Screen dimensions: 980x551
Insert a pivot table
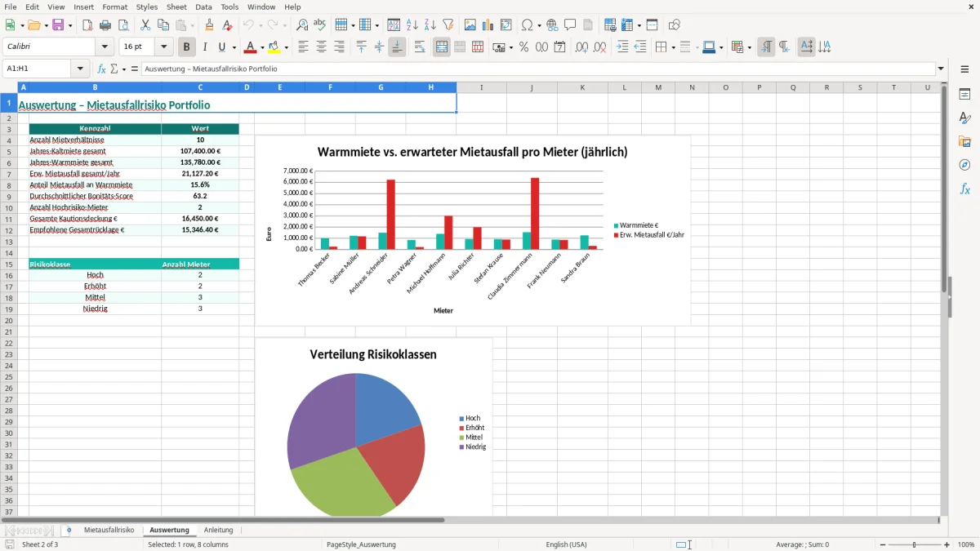click(506, 25)
